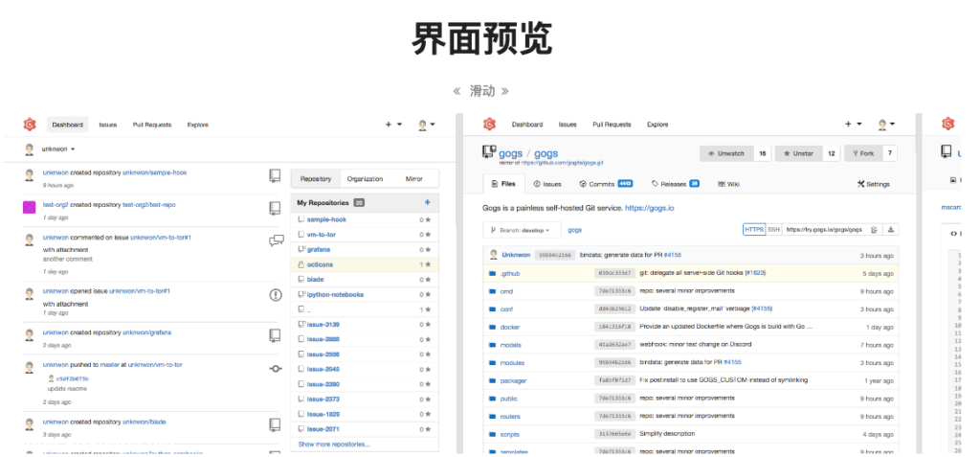This screenshot has height=457, width=980.
Task: Click the Gogs logo in the dashboard screenshot
Action: point(30,125)
